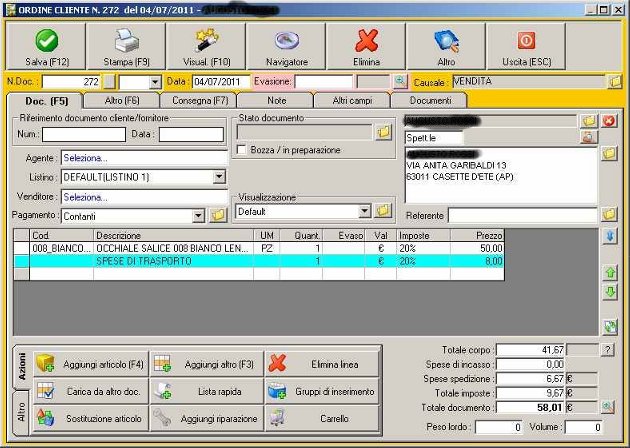
Task: Click Sostituzione articolo button
Action: (91, 418)
